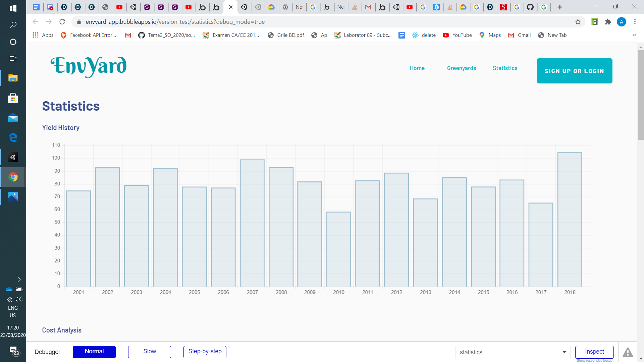Expand hidden bookmarks with the chevron
This screenshot has width=644, height=362.
pyautogui.click(x=634, y=35)
